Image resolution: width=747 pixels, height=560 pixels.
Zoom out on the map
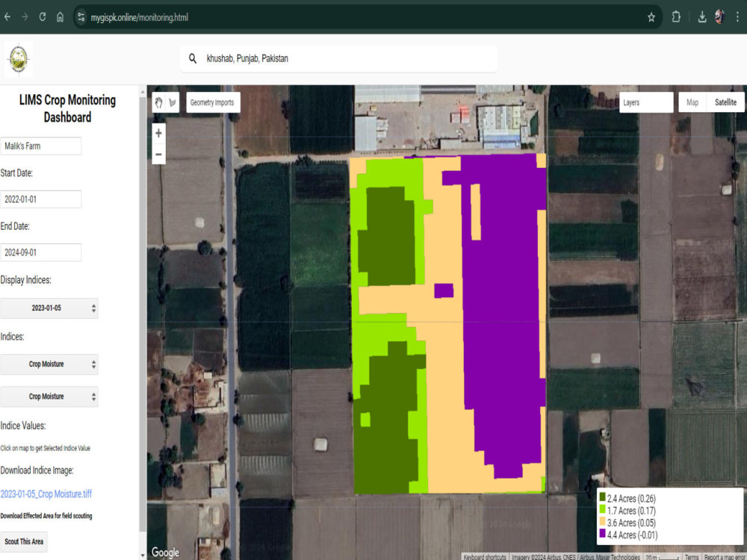[x=158, y=155]
